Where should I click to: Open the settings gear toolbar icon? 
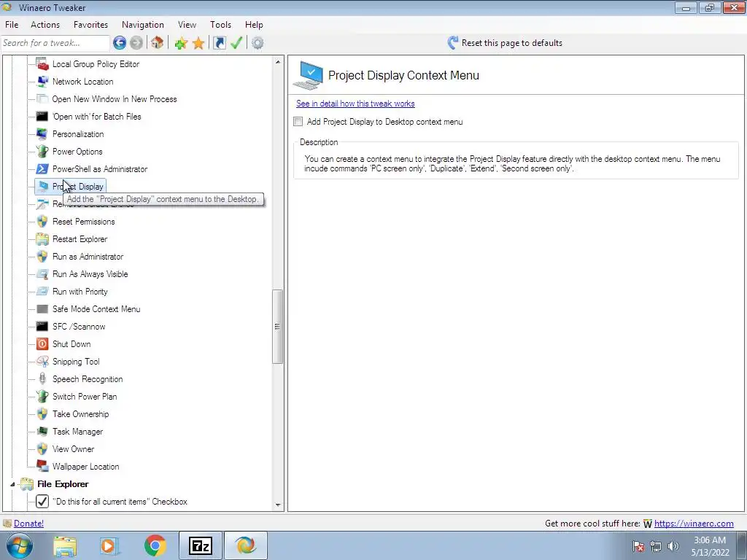pos(258,43)
